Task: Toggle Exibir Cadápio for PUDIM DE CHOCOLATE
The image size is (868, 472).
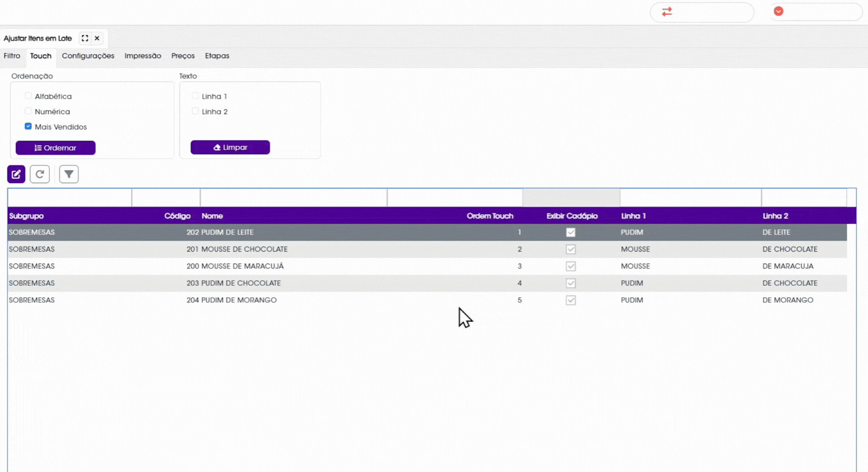Action: [571, 283]
